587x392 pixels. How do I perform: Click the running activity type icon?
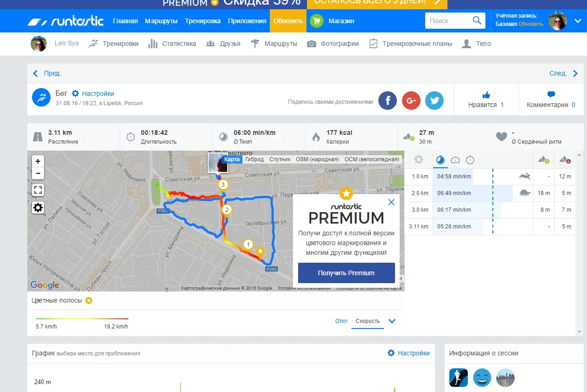(x=41, y=97)
